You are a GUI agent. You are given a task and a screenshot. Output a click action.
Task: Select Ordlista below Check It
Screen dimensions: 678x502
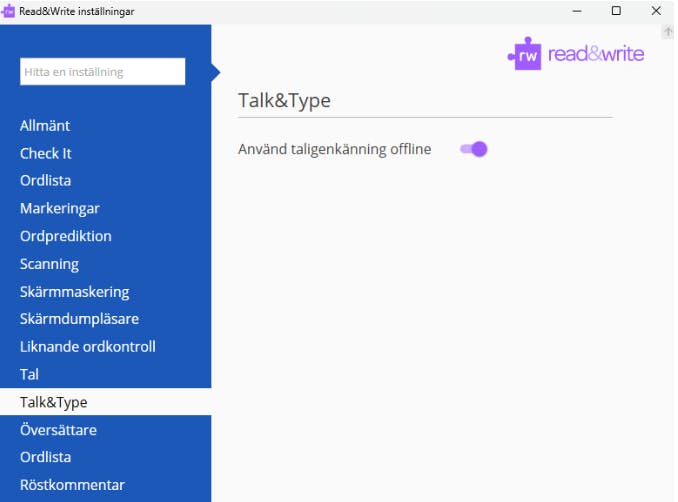tap(45, 181)
